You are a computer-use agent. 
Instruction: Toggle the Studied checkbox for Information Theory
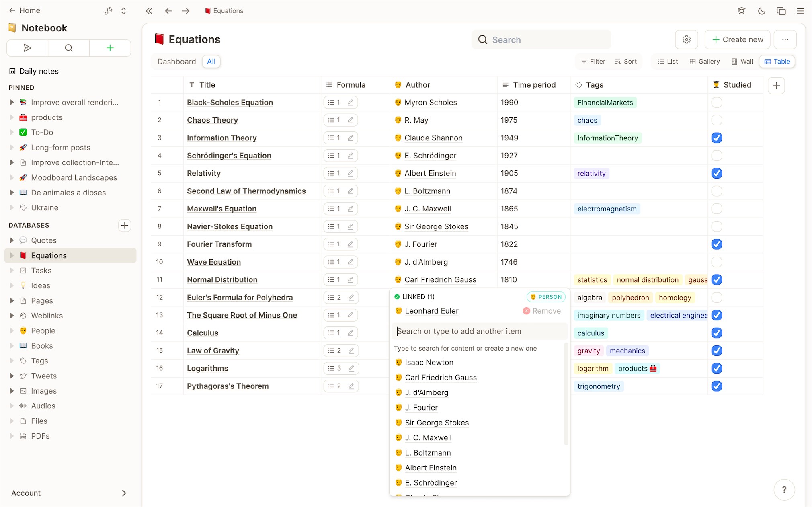(717, 137)
